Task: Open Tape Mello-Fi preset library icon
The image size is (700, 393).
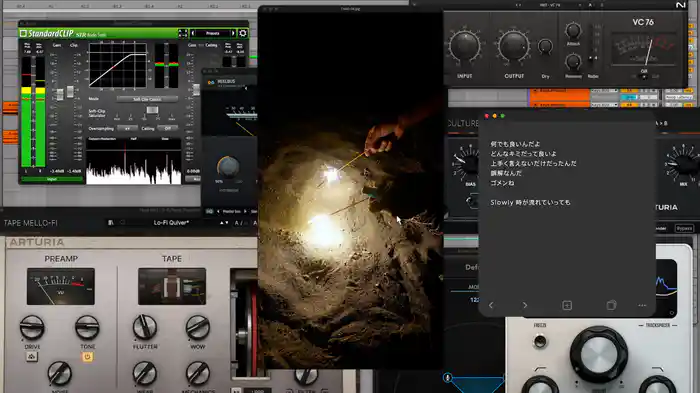Action: (111, 222)
